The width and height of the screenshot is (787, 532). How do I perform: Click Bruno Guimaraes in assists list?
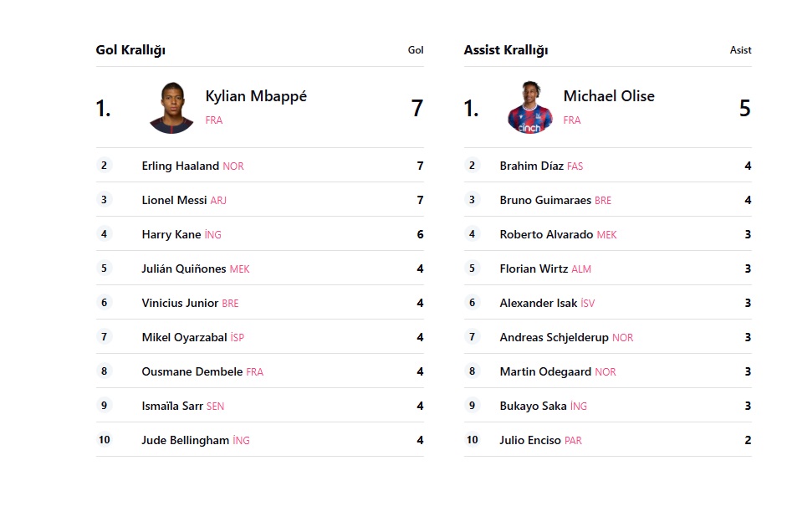545,200
